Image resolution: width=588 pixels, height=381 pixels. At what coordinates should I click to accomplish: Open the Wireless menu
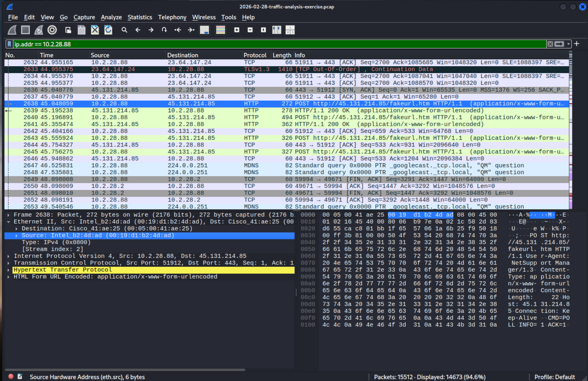(204, 17)
